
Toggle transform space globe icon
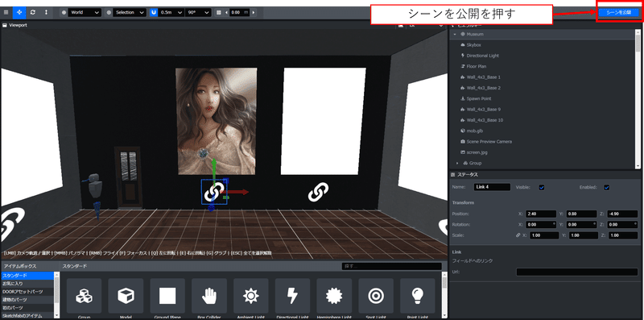click(x=64, y=12)
